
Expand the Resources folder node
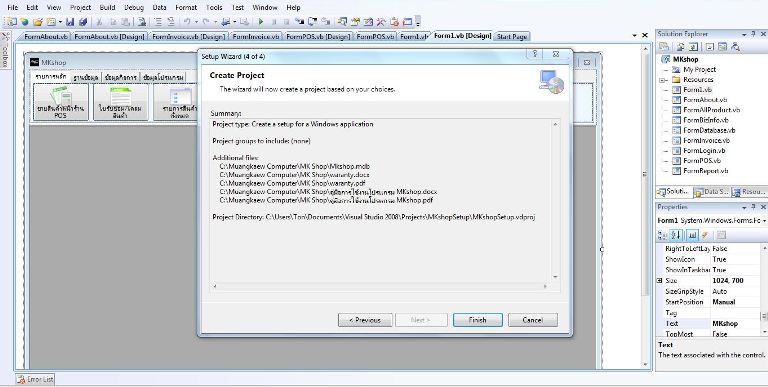coord(663,80)
